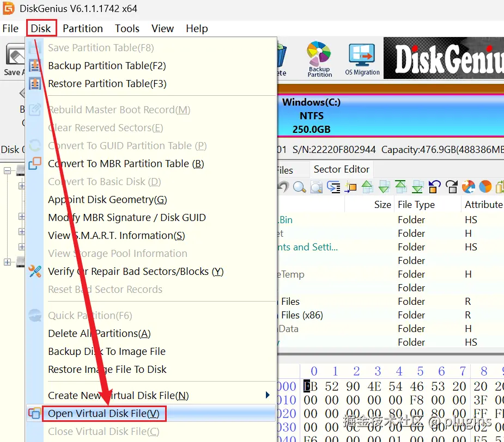Image resolution: width=504 pixels, height=442 pixels.
Task: Sort by the Attribute column header
Action: click(483, 205)
